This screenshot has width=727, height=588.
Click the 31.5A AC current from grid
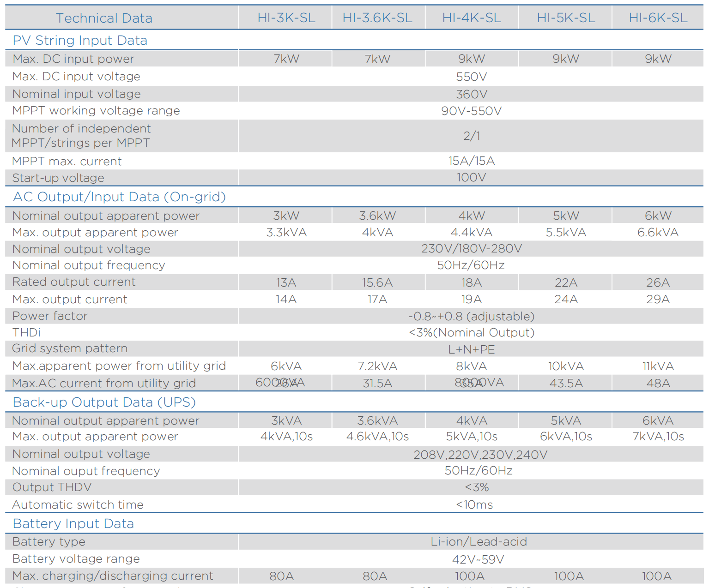377,383
